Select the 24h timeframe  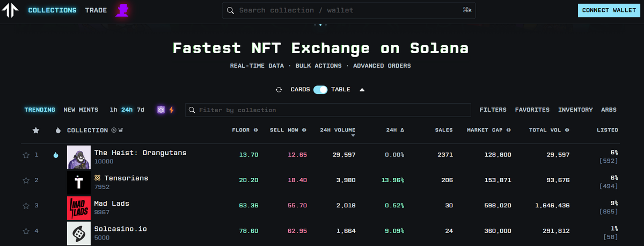[x=127, y=110]
